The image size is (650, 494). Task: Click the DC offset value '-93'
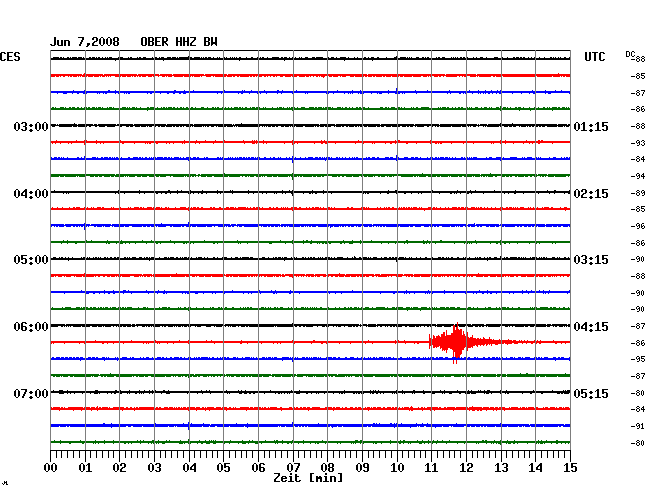pyautogui.click(x=638, y=143)
